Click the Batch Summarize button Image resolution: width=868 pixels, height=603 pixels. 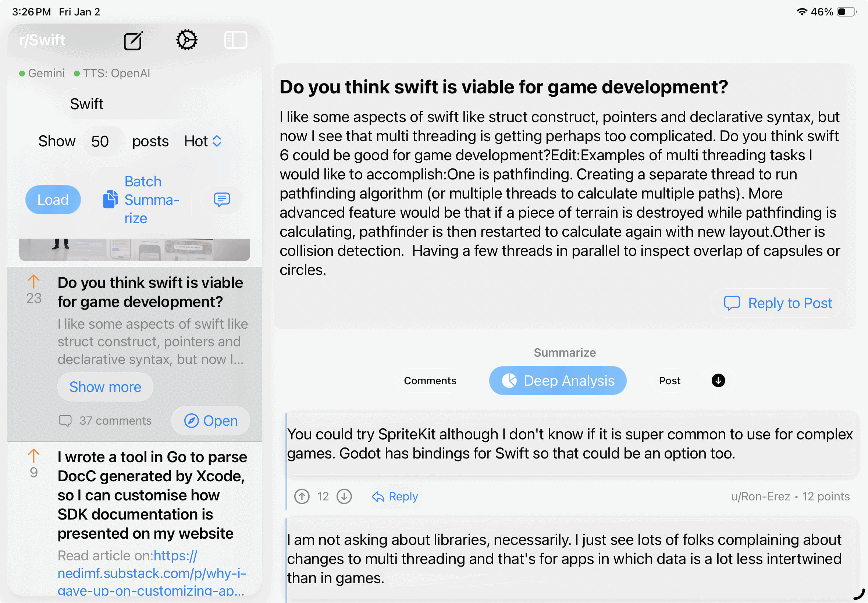point(141,200)
